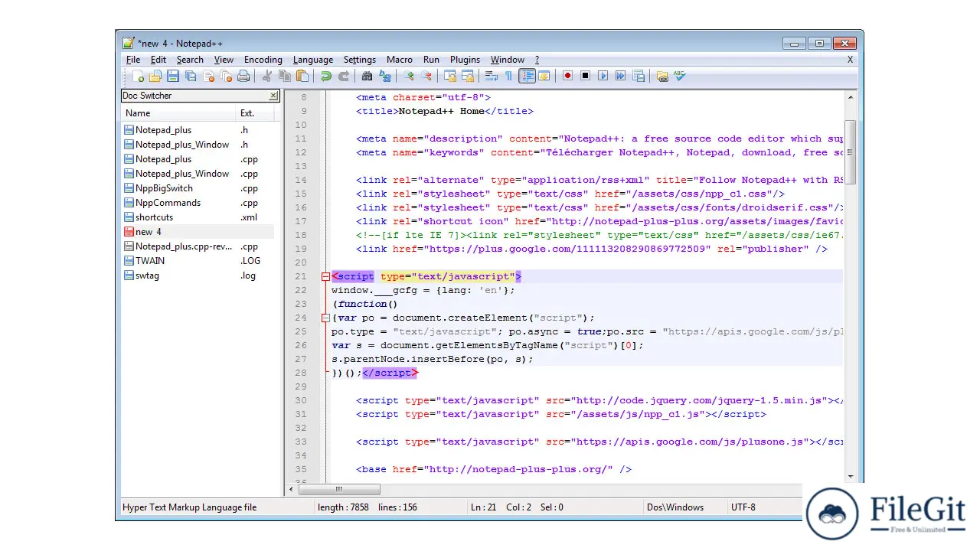This screenshot has height=551, width=980.
Task: Click run macro multiple times icon
Action: tap(621, 76)
